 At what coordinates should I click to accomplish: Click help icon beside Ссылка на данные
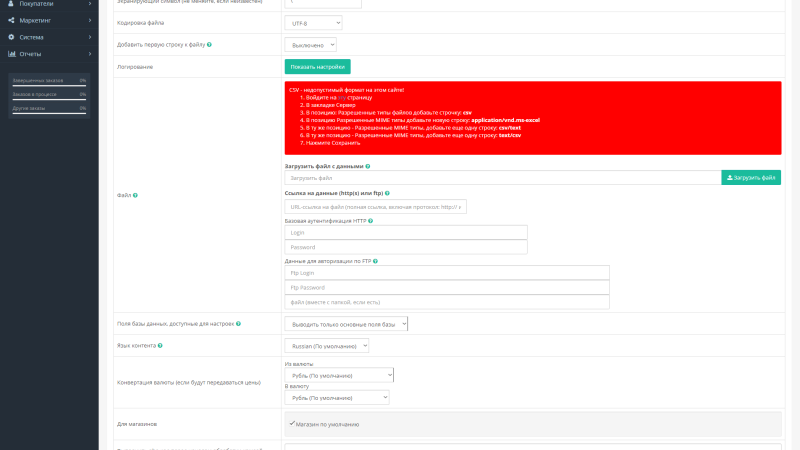[387, 193]
